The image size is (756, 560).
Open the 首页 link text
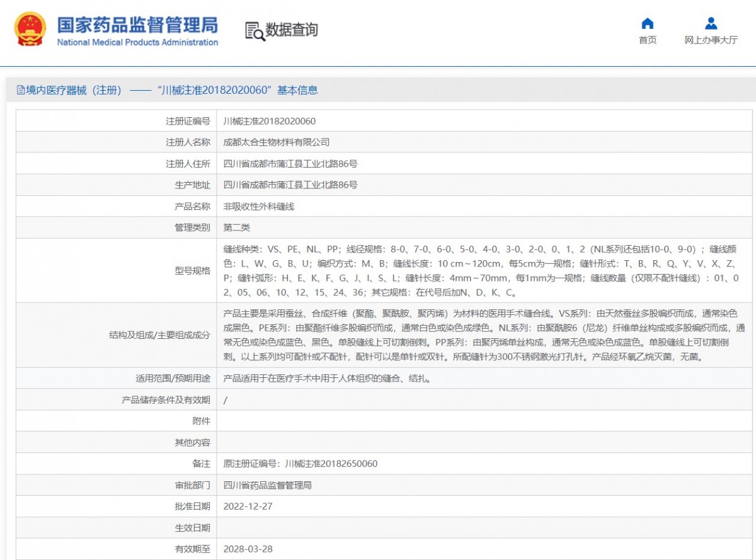647,40
